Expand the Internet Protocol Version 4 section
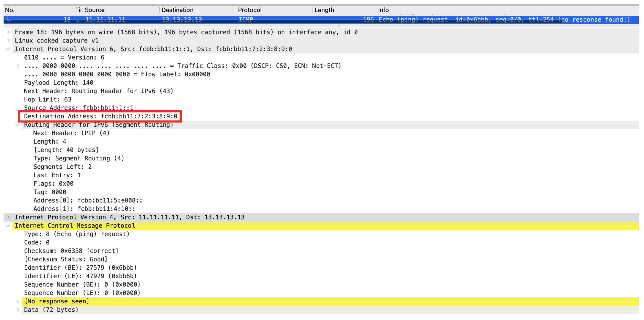This screenshot has height=320, width=644. tap(8, 217)
